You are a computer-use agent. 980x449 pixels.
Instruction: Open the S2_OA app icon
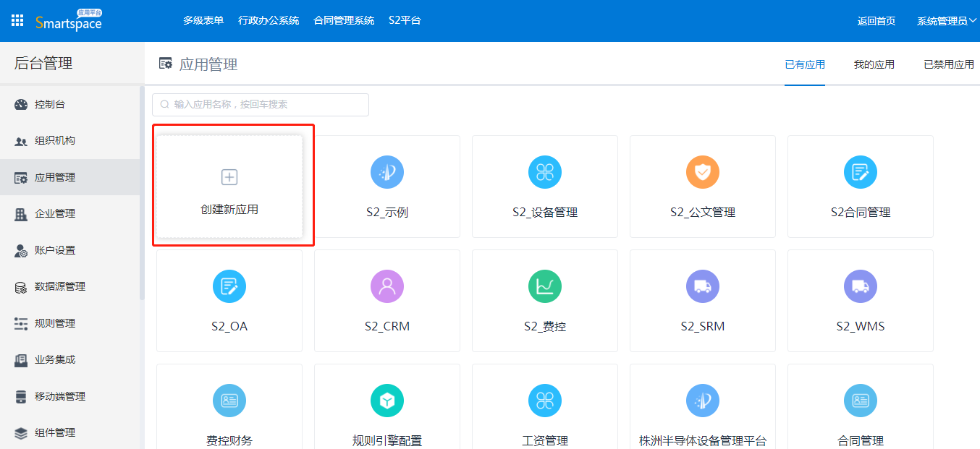click(x=229, y=286)
